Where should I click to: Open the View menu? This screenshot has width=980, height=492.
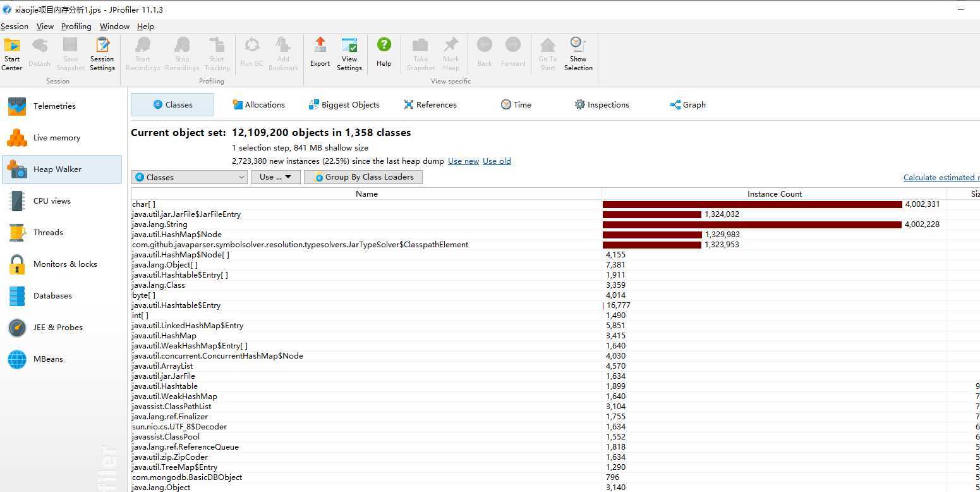45,27
